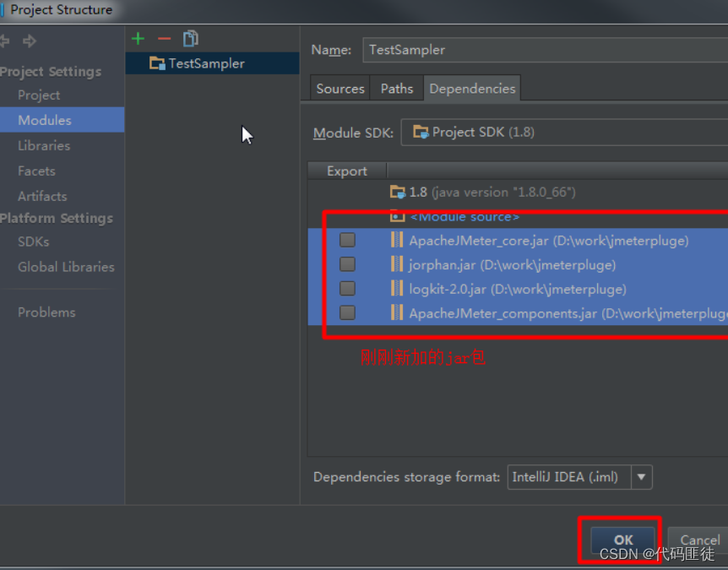Image resolution: width=728 pixels, height=570 pixels.
Task: Click the IntelliJ IDEA (.iml) format value
Action: [565, 477]
